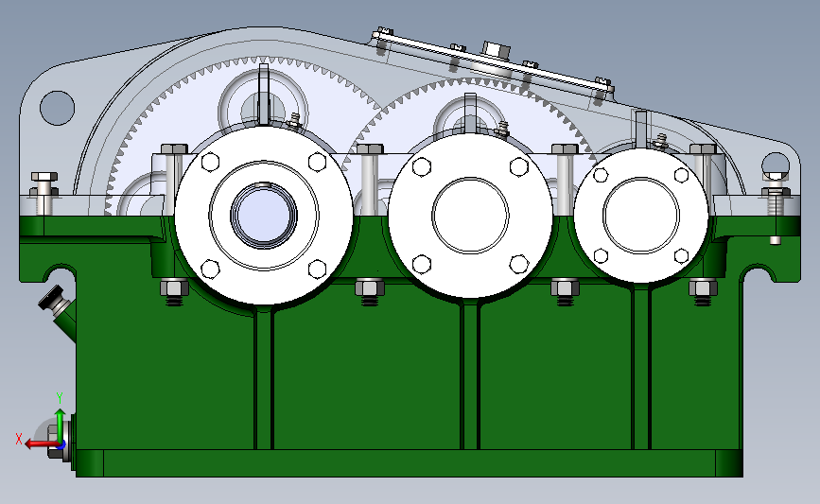Pick the round lifting hole at cover's upper-left

pyautogui.click(x=57, y=108)
